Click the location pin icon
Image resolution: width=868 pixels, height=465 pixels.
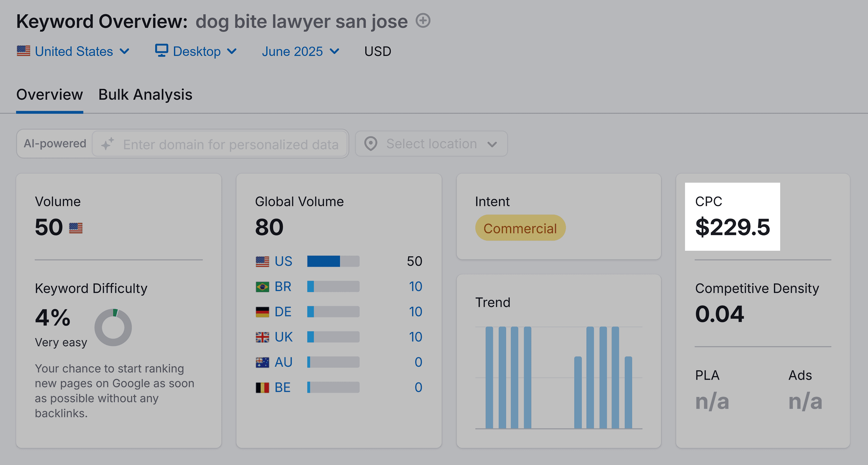[370, 144]
